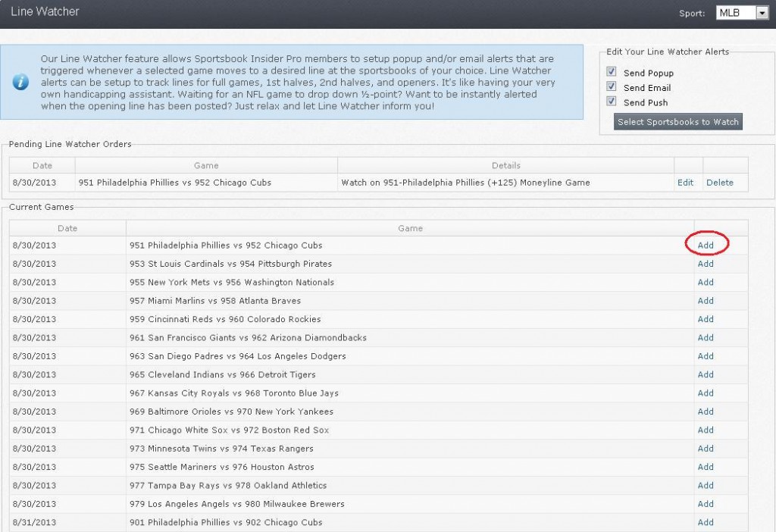Click the Current Games Game column header

(x=410, y=228)
